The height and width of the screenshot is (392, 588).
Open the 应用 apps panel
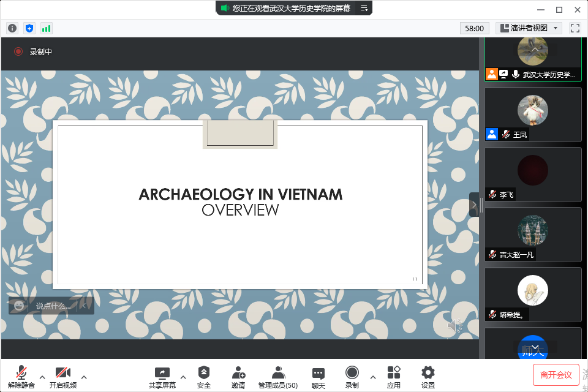pyautogui.click(x=394, y=377)
